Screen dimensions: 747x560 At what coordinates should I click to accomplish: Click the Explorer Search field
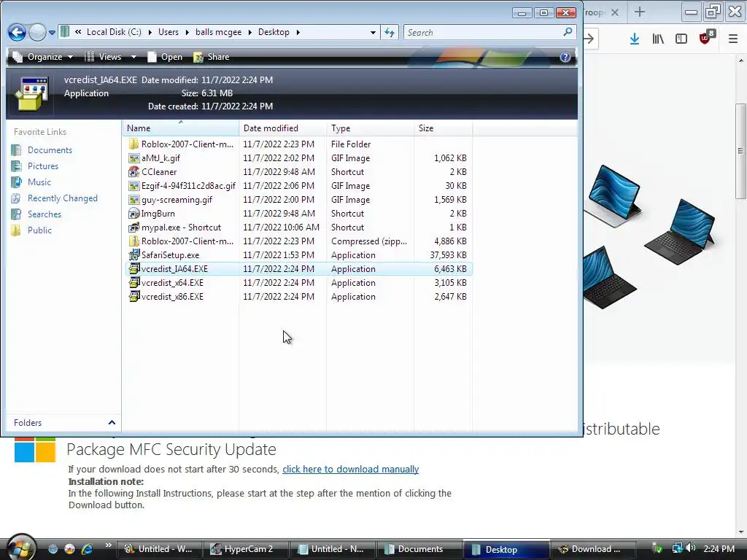pyautogui.click(x=482, y=32)
